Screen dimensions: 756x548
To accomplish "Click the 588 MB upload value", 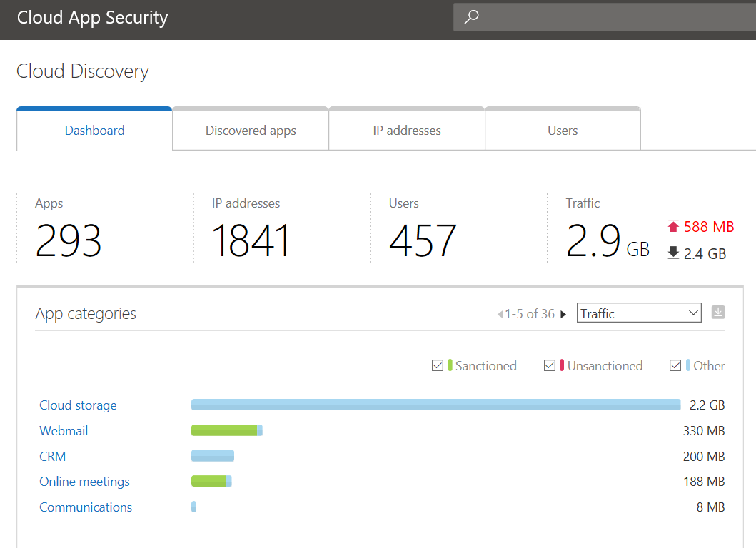I will coord(709,226).
